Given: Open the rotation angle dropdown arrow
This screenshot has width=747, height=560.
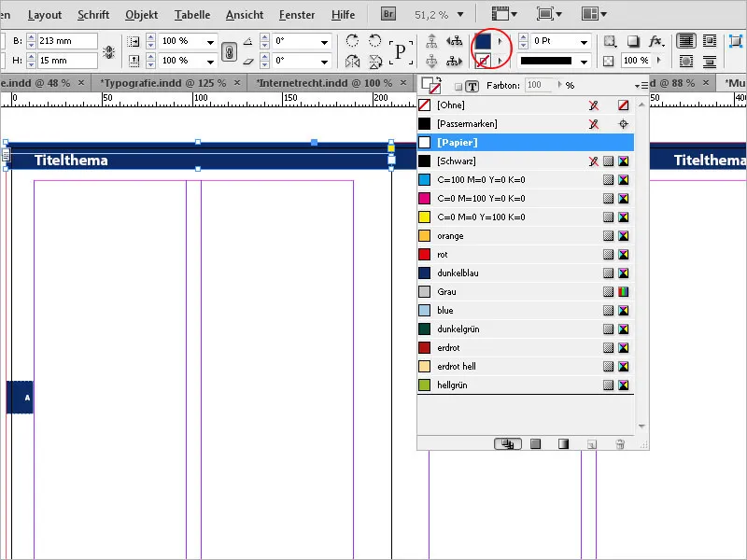Looking at the screenshot, I should (323, 43).
